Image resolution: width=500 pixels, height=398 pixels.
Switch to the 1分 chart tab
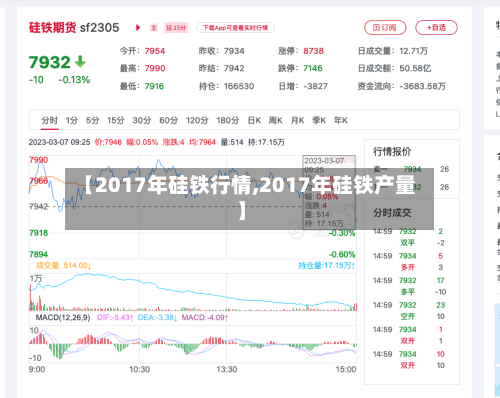(72, 120)
